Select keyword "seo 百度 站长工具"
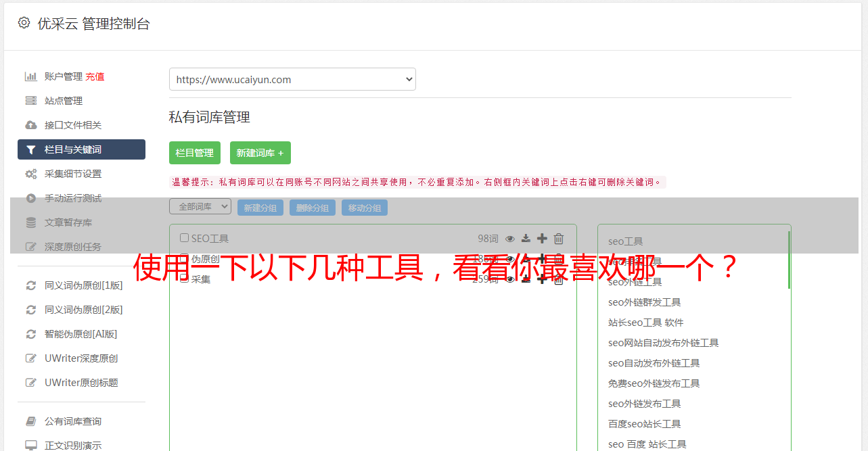 pos(647,444)
